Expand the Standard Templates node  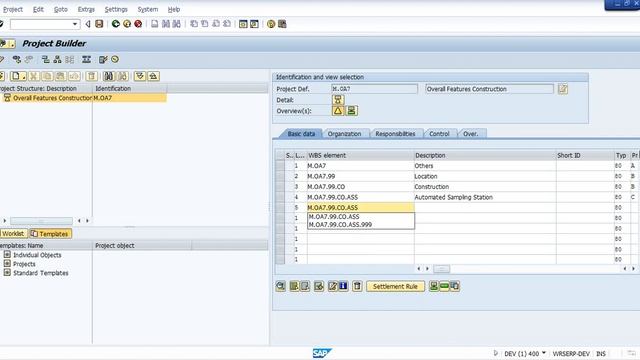(7, 272)
